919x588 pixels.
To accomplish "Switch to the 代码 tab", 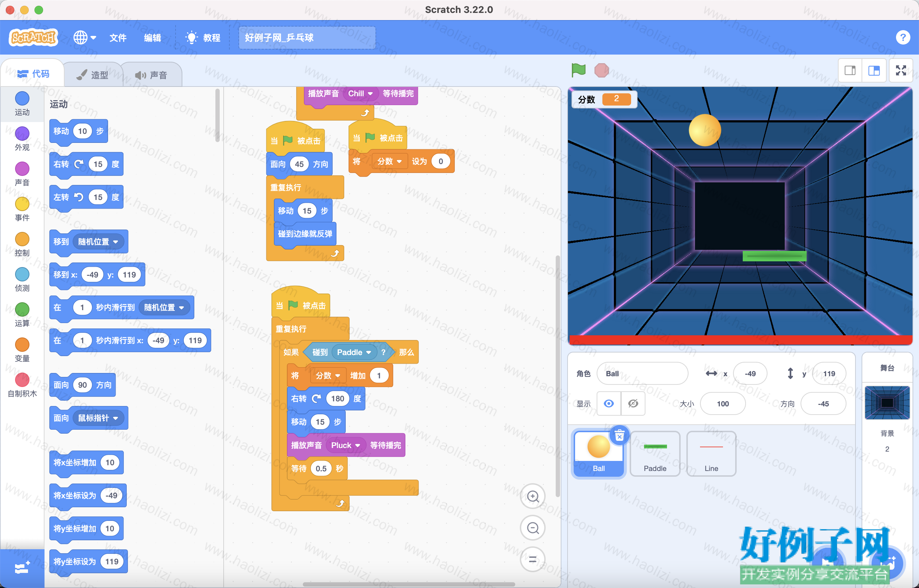I will pyautogui.click(x=33, y=74).
